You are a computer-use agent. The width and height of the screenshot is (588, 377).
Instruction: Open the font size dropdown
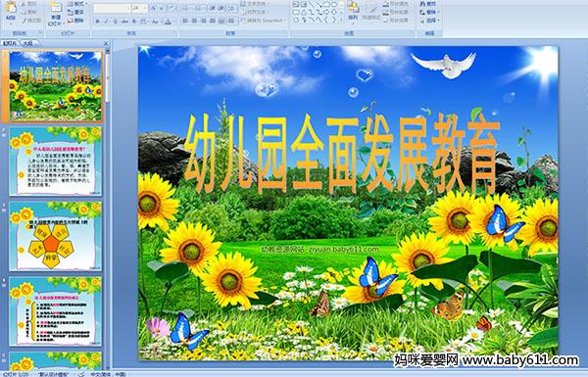tap(145, 8)
